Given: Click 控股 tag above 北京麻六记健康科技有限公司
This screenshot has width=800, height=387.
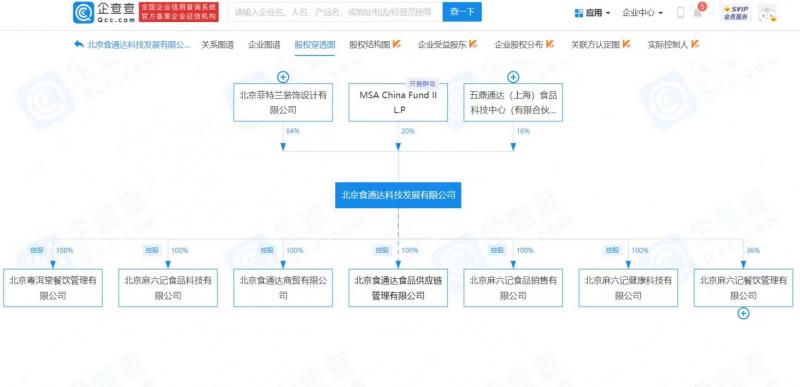Looking at the screenshot, I should tap(612, 250).
